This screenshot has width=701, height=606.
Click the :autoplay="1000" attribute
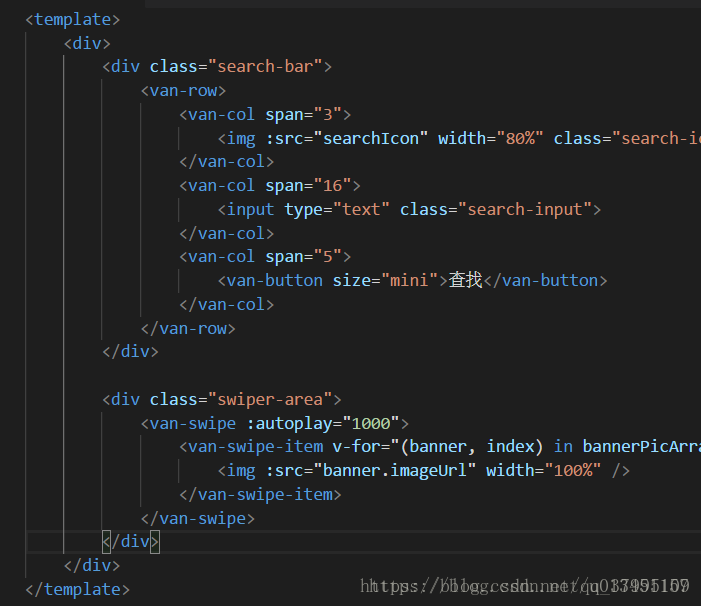point(323,423)
